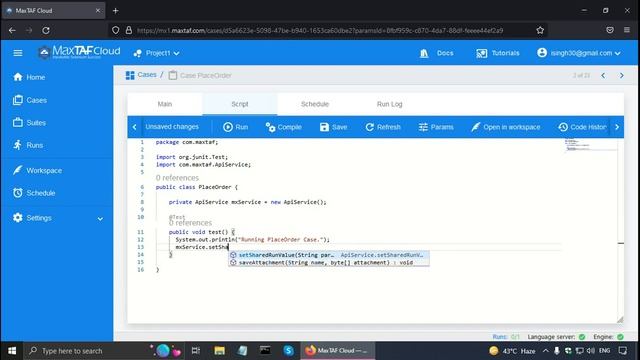Image resolution: width=640 pixels, height=360 pixels.
Task: Open Runs in the sidebar
Action: click(x=28, y=145)
